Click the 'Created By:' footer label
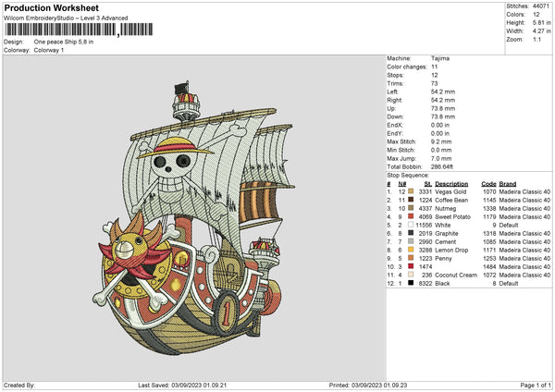Viewport: 555px width, 392px height. pos(19,385)
